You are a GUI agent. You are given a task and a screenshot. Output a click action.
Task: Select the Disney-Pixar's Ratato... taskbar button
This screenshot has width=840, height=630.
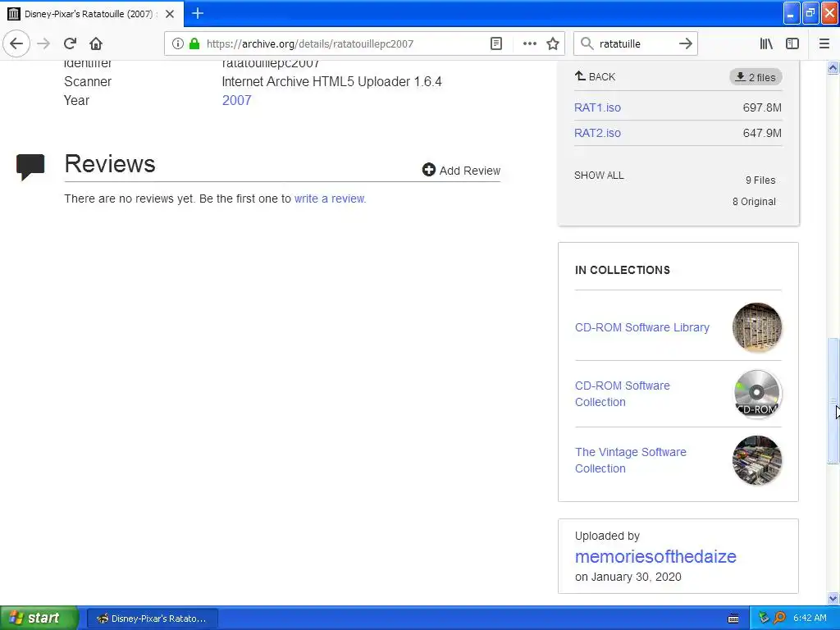[152, 619]
